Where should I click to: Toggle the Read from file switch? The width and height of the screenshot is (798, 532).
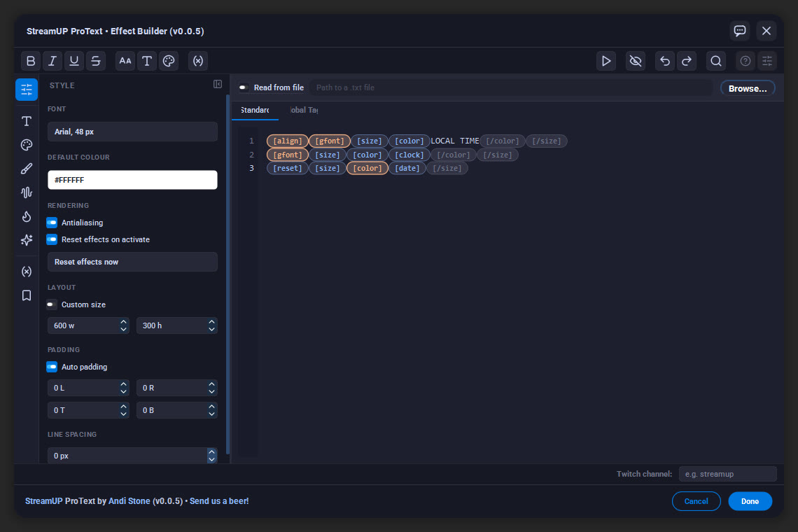coord(244,87)
